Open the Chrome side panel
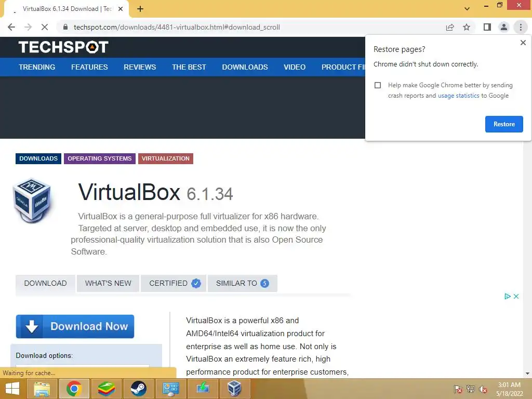The image size is (532, 399). [x=487, y=27]
